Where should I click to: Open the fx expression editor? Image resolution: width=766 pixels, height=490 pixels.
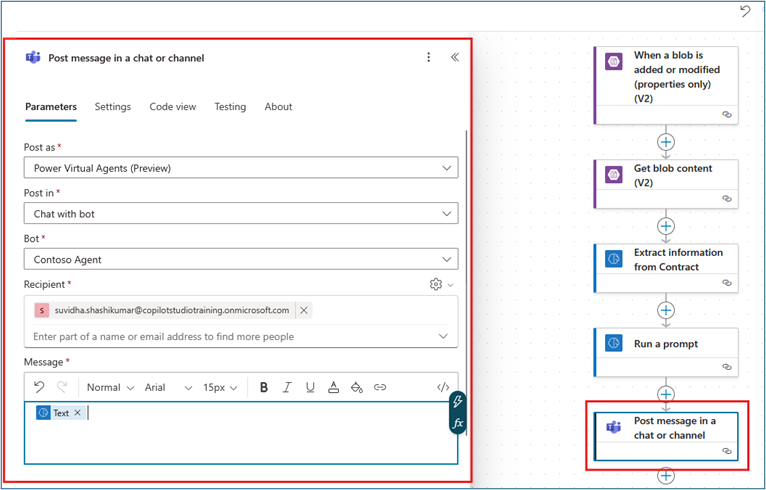[x=458, y=423]
